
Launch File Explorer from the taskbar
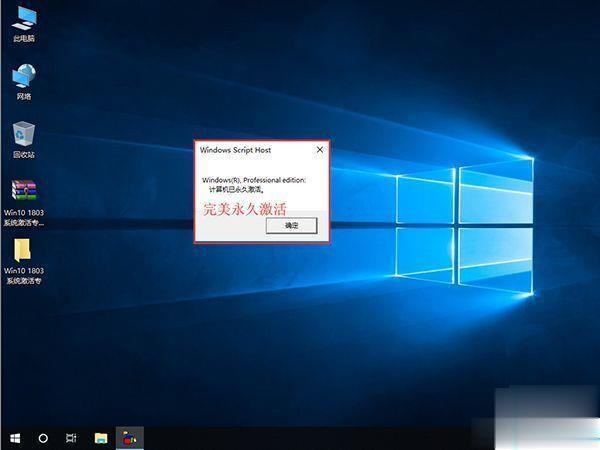(101, 438)
